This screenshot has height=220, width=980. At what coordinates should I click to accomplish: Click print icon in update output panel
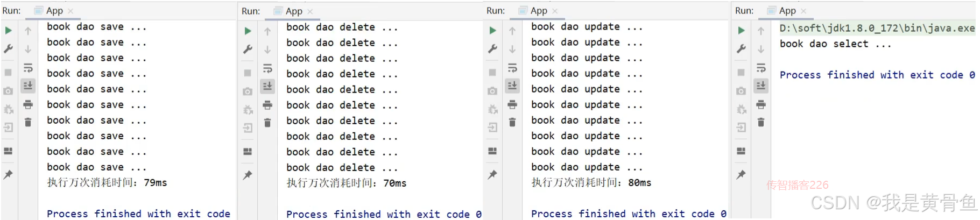click(512, 104)
